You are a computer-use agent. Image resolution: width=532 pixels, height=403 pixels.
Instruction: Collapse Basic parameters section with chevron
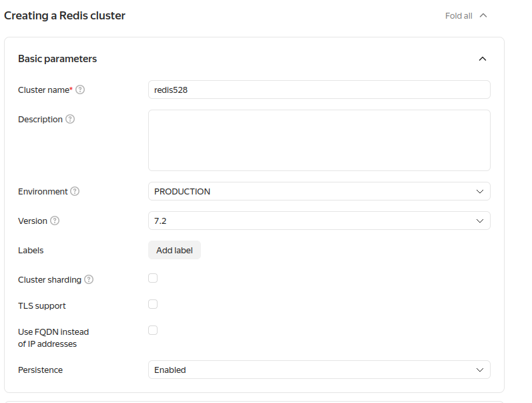[x=483, y=59]
